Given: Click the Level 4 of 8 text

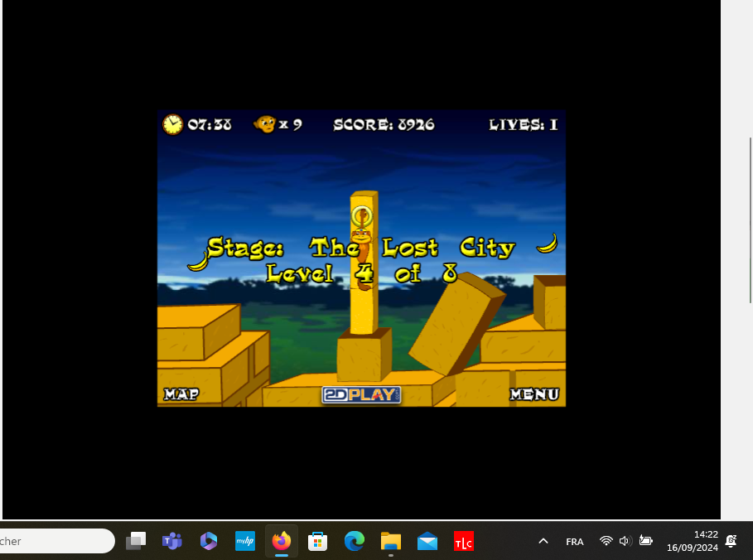Looking at the screenshot, I should (362, 273).
